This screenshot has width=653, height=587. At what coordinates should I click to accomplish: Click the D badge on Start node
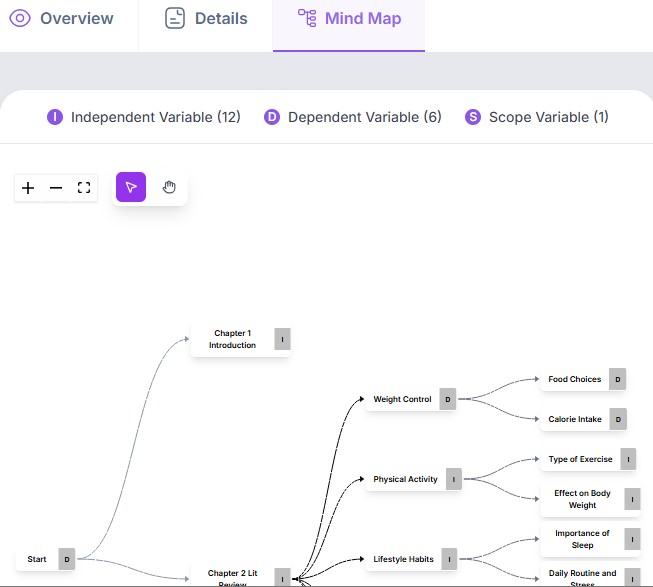[67, 559]
